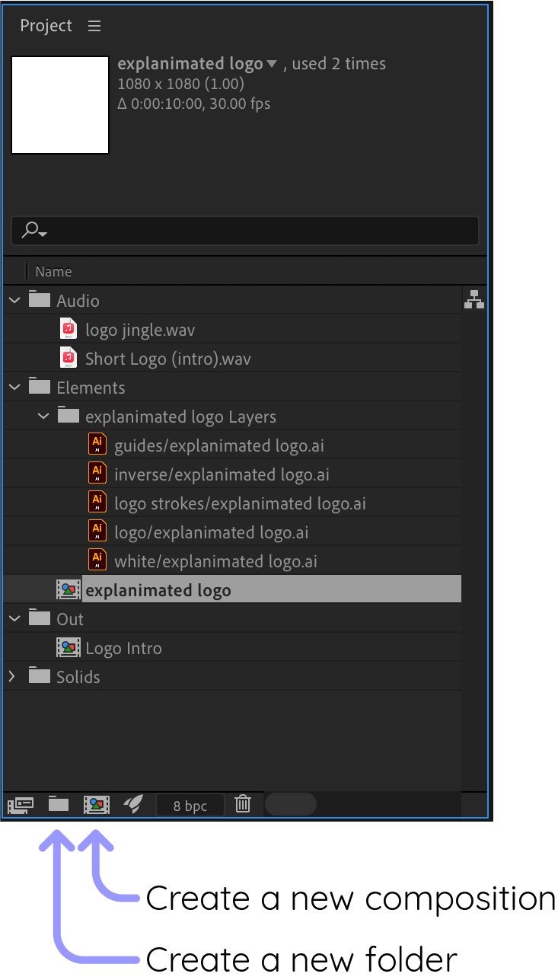Click the 8 bpc color depth button
Viewport: 558px width, 980px height.
190,804
